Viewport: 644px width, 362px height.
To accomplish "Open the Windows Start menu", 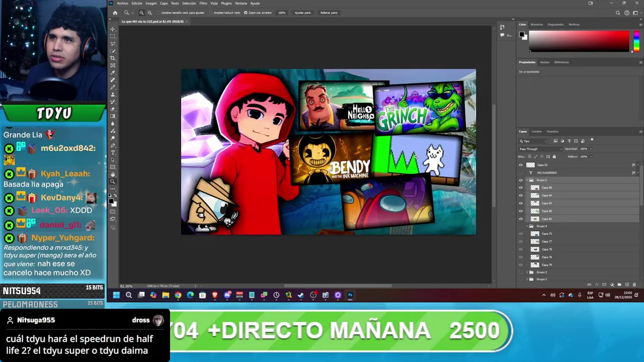I will pos(116,295).
